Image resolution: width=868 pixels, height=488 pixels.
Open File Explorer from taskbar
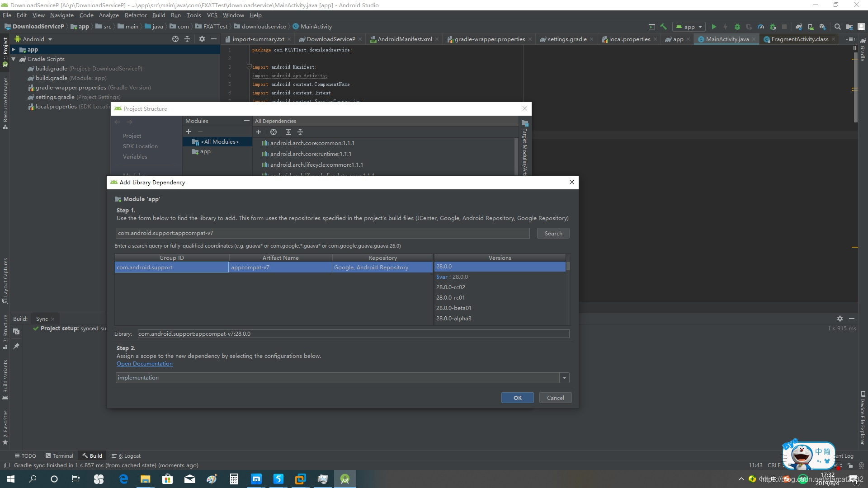pyautogui.click(x=145, y=479)
